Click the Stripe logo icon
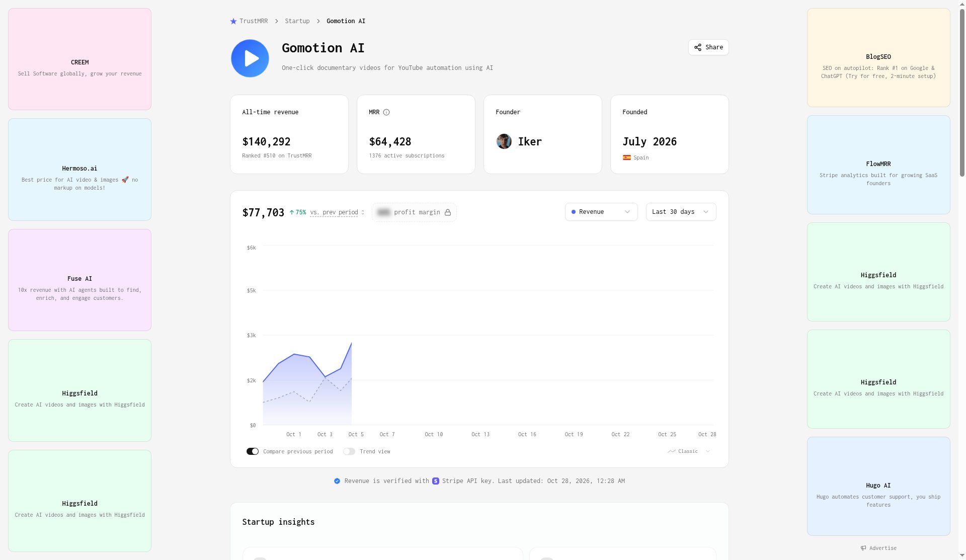Viewport: 966px width, 560px height. click(436, 481)
